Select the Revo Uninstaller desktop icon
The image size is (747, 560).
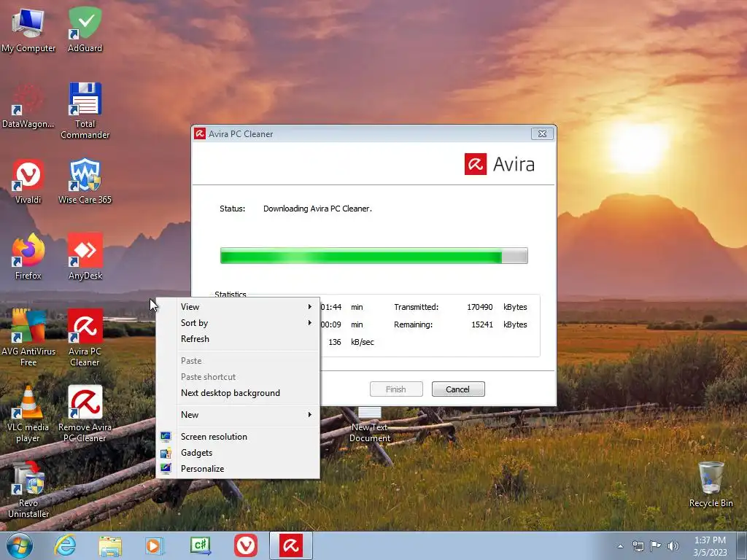point(28,489)
